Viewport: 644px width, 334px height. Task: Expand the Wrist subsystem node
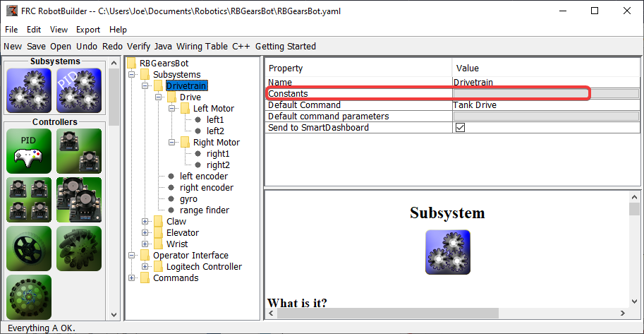point(145,244)
